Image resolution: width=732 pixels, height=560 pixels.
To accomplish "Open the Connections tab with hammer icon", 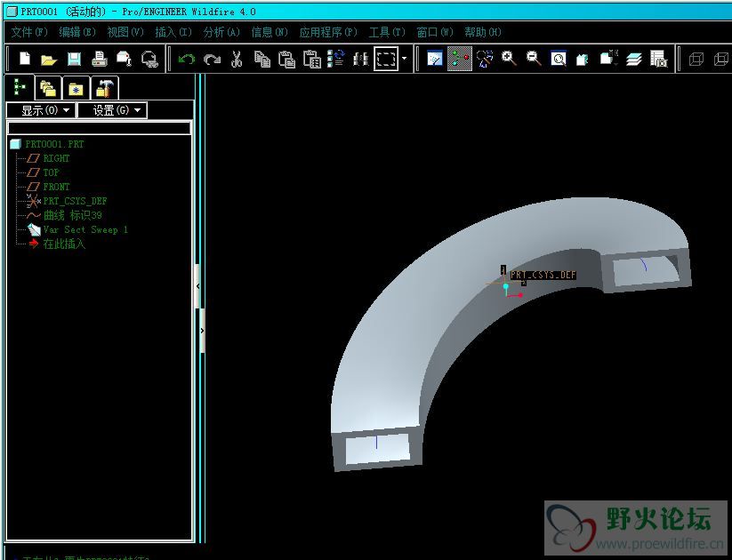I will pos(105,88).
